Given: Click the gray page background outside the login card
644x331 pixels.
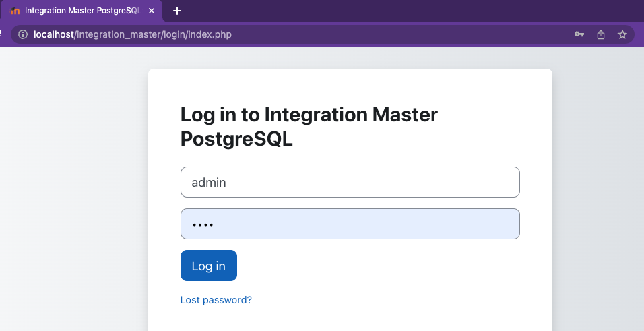Looking at the screenshot, I should pos(74,185).
